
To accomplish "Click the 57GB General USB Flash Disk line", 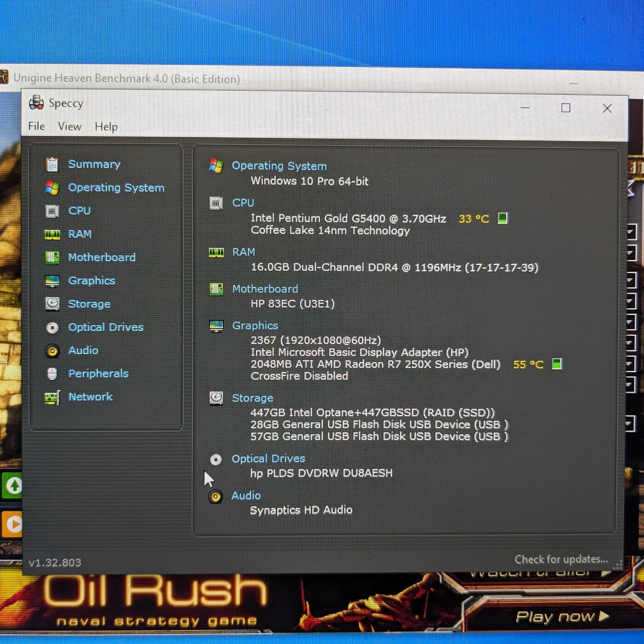I will point(379,437).
